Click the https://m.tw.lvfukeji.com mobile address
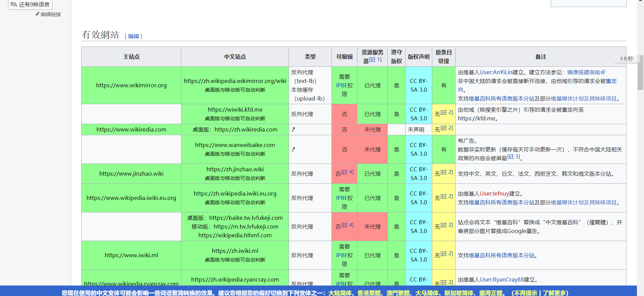Viewport: 644px width, 296px height. (x=246, y=227)
